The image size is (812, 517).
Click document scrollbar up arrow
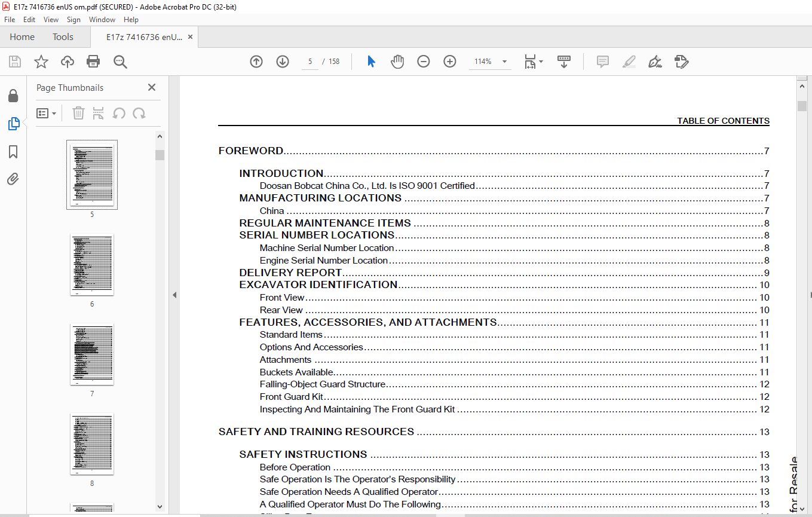tap(802, 87)
